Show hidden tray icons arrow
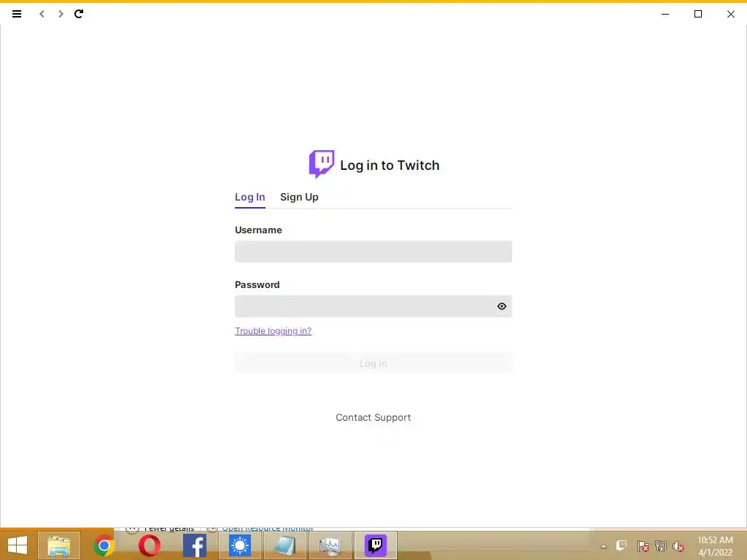Image resolution: width=747 pixels, height=560 pixels. tap(603, 546)
